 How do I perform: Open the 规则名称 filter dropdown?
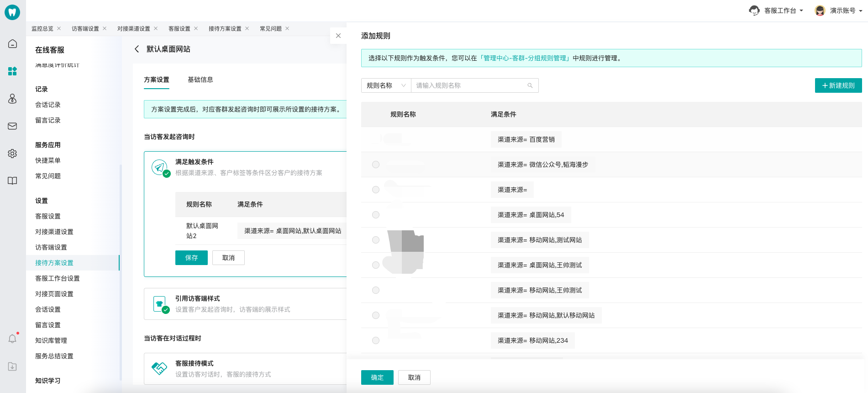386,85
